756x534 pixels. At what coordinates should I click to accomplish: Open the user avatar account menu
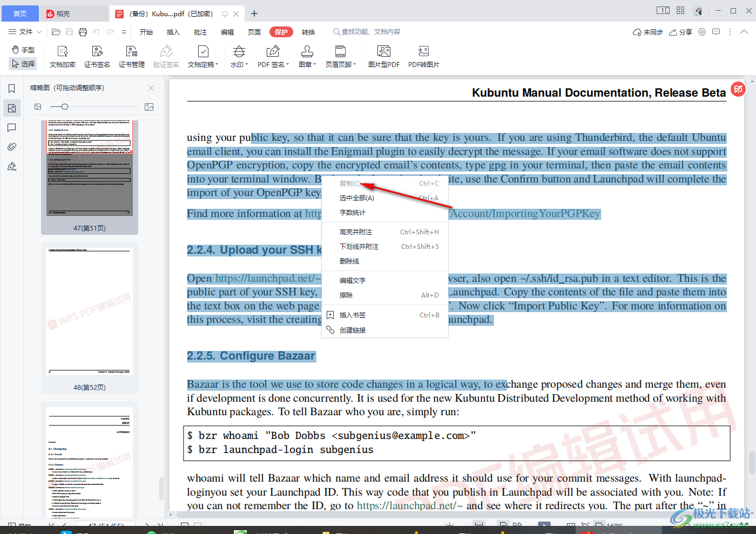click(698, 11)
